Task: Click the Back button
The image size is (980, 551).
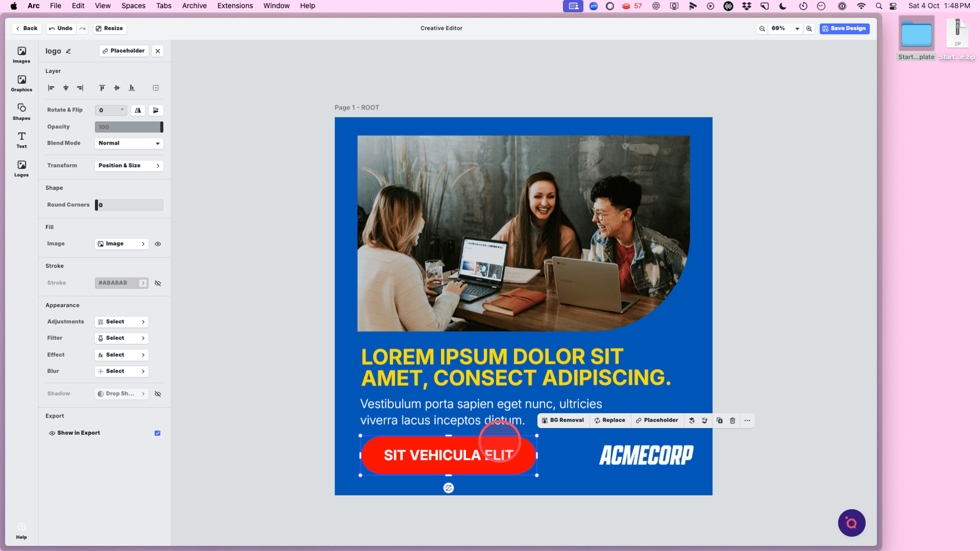Action: click(x=27, y=29)
